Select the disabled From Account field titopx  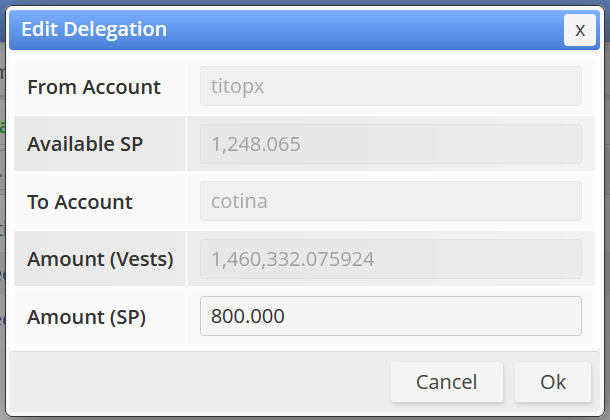[x=391, y=86]
